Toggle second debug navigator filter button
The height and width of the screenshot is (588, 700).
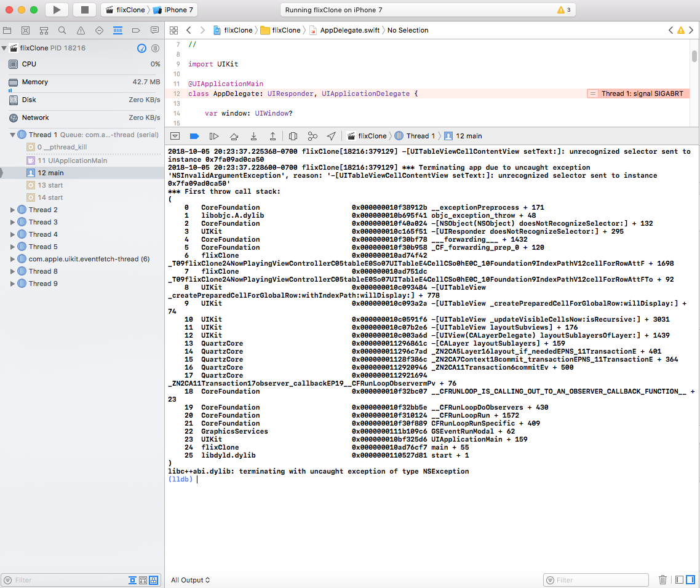pyautogui.click(x=143, y=580)
